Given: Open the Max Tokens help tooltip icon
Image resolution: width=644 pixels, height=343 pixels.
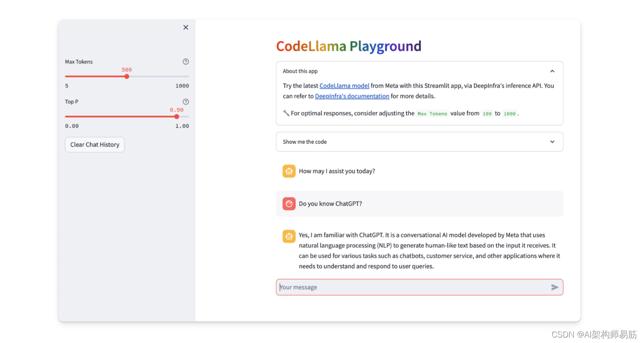Looking at the screenshot, I should coord(186,61).
